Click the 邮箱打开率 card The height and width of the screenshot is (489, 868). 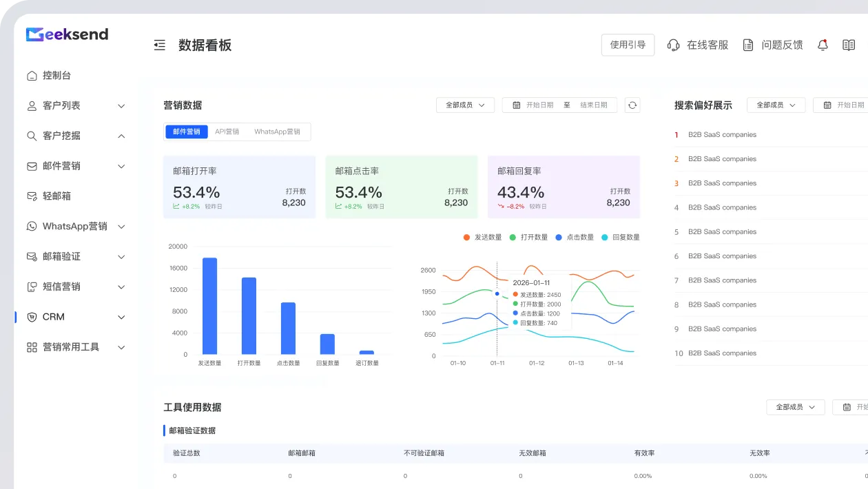(239, 187)
